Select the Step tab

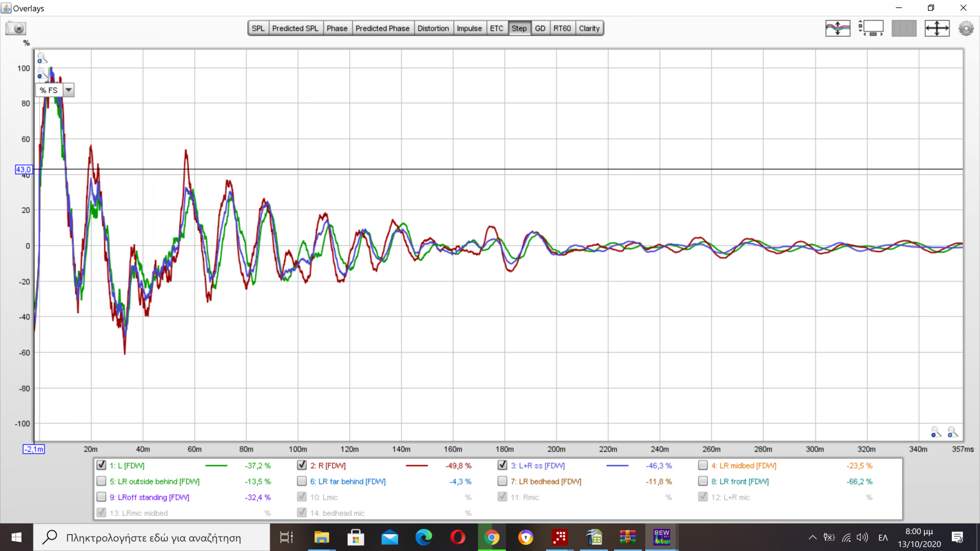[x=519, y=29]
